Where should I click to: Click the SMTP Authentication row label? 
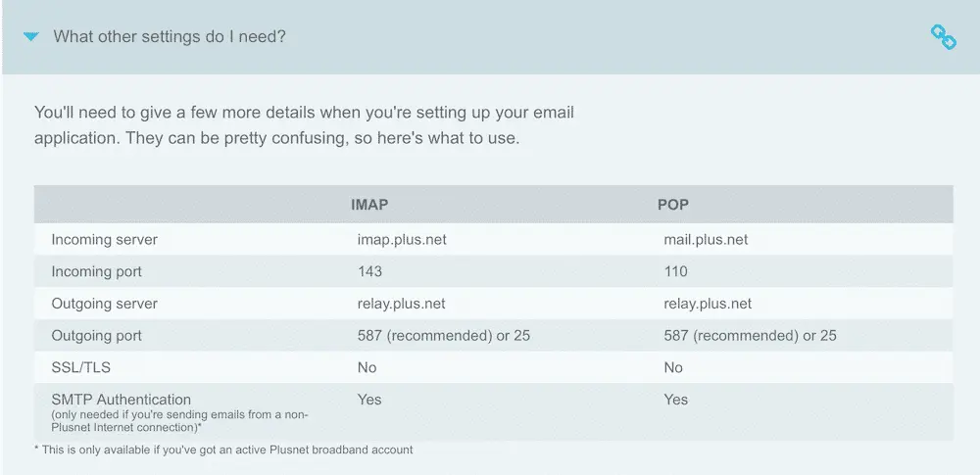[122, 400]
